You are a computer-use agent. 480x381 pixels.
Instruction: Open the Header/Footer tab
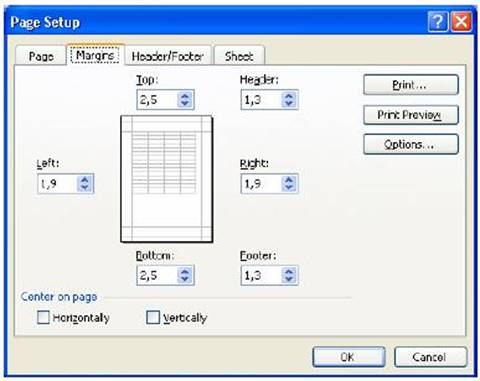click(168, 56)
